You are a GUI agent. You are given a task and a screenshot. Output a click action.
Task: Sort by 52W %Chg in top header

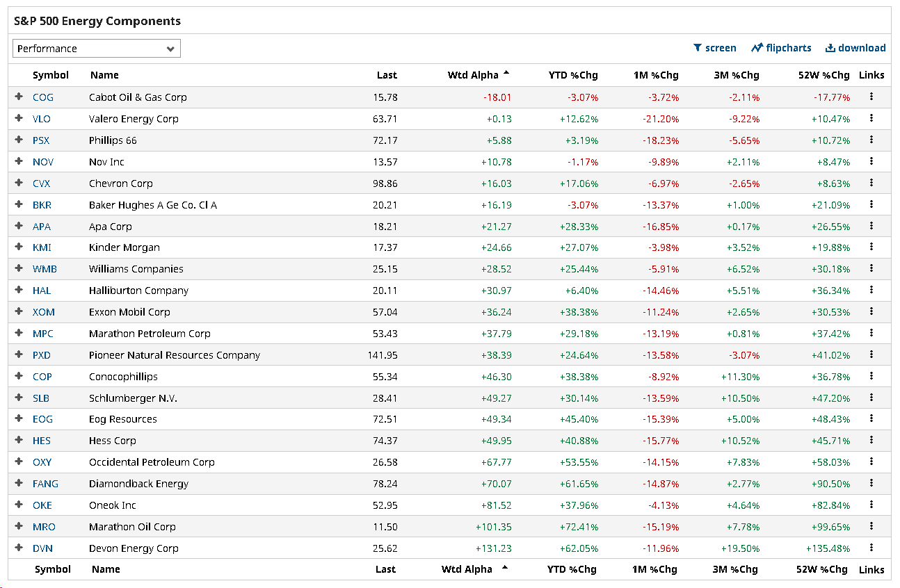click(x=823, y=75)
